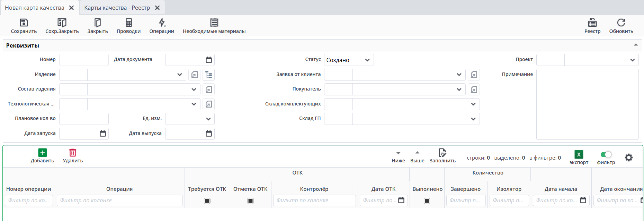Click the Сохранить save icon
Image resolution: width=644 pixels, height=221 pixels.
[24, 23]
